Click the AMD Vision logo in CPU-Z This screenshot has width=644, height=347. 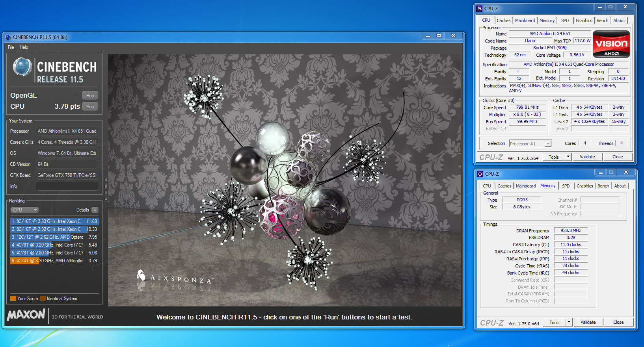611,44
